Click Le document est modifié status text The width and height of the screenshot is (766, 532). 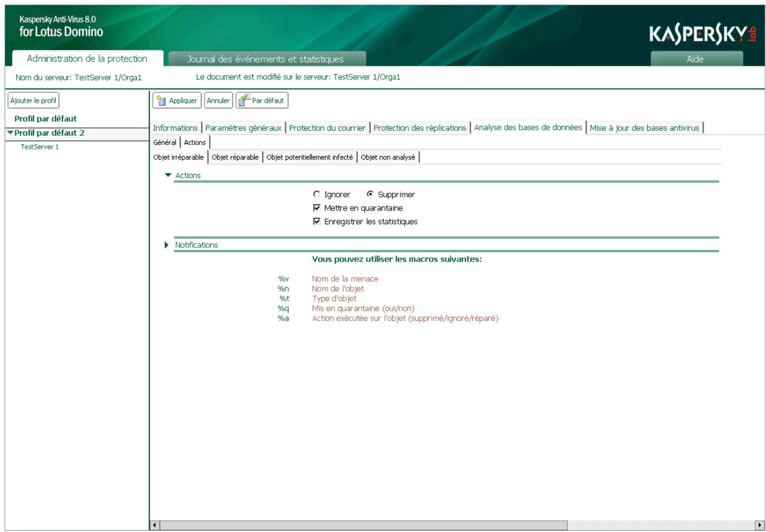coord(298,77)
